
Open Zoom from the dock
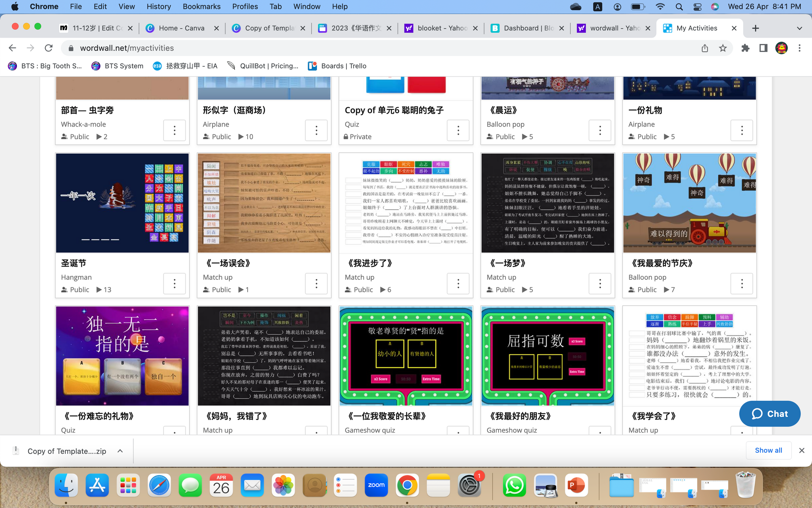[x=376, y=485]
